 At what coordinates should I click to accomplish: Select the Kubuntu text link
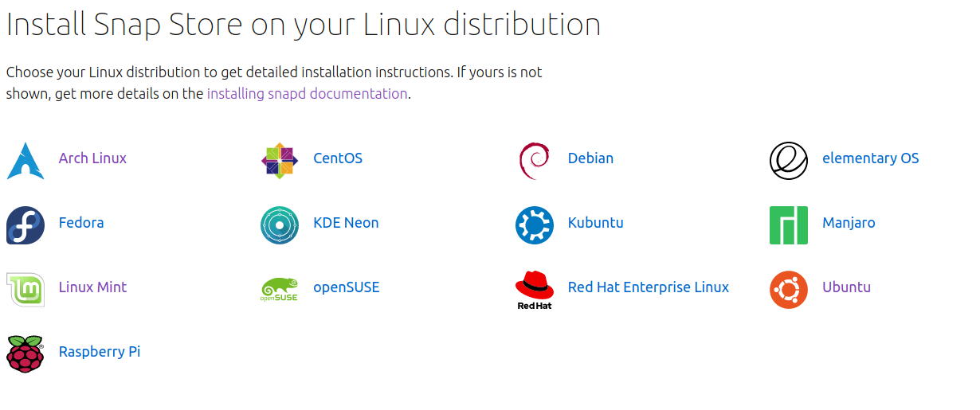[x=595, y=223]
